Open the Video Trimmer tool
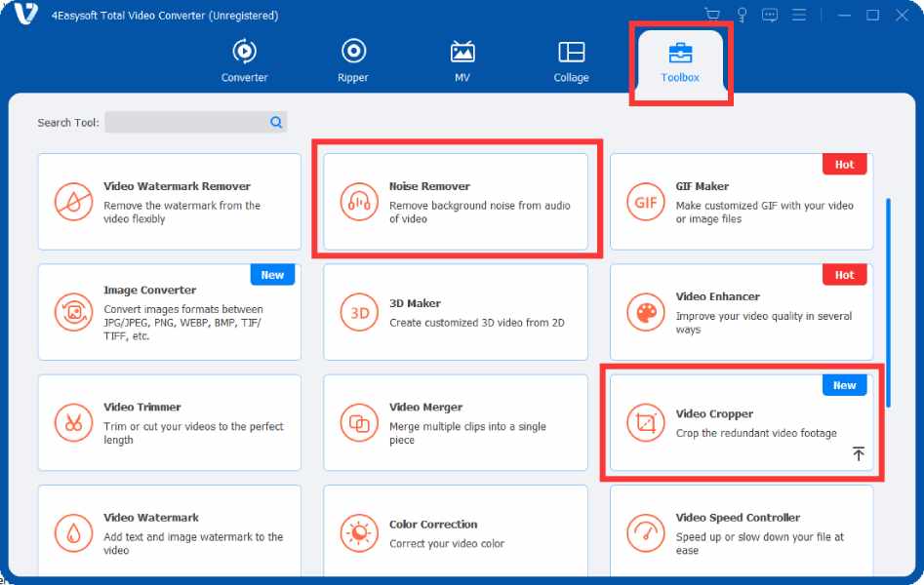Viewport: 924px width, 585px height. coord(170,423)
